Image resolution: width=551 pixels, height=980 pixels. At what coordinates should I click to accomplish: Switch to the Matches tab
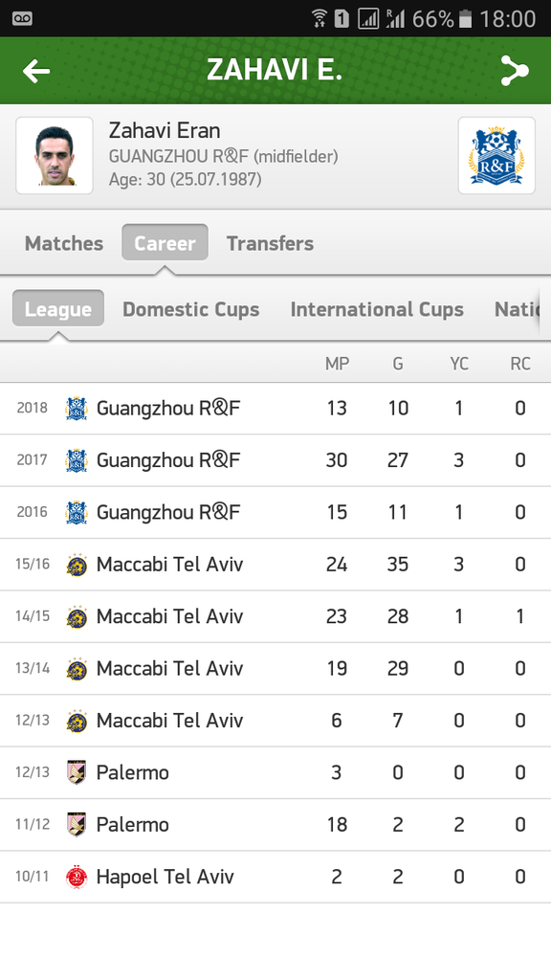(64, 243)
